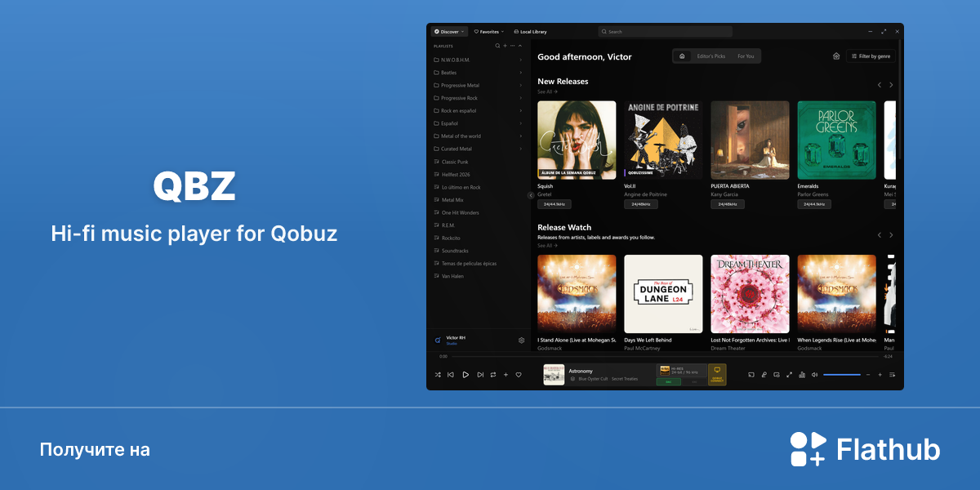Collapse the sidebar with the arrow handle

531,195
